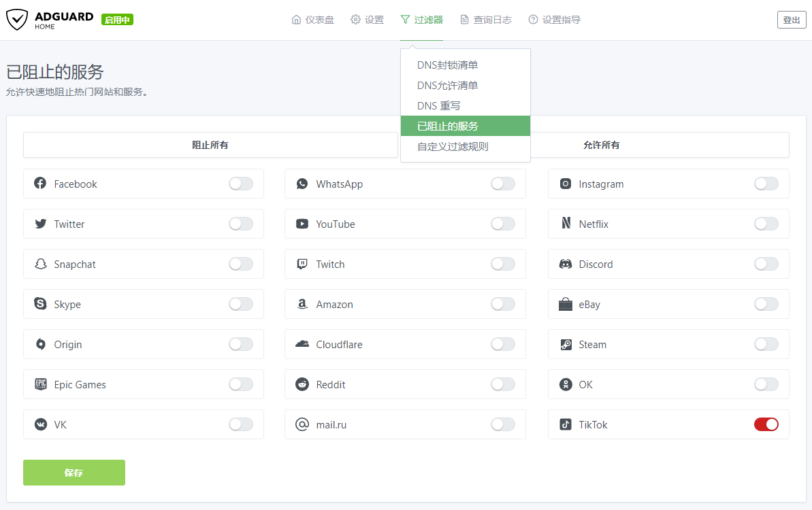Click the 登出 logout button
Image resolution: width=812 pixels, height=510 pixels.
[791, 20]
